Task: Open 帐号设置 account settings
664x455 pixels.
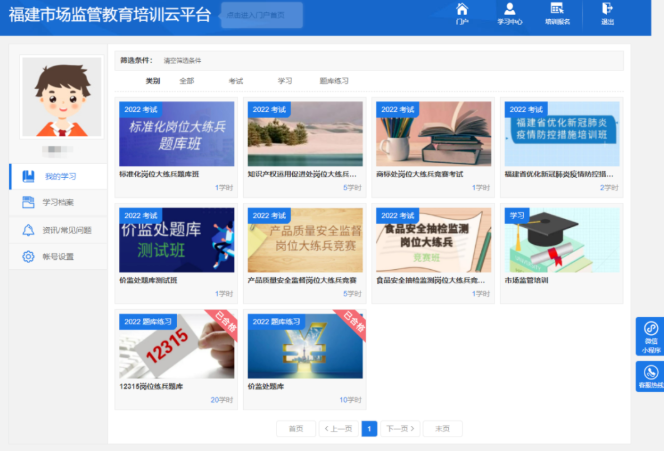Action: (x=59, y=257)
